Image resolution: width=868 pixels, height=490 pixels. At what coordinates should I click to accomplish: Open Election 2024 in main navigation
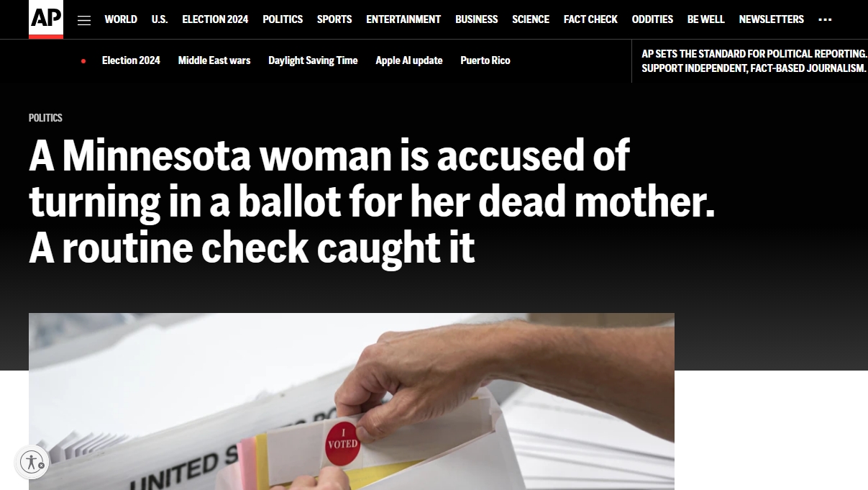tap(215, 19)
